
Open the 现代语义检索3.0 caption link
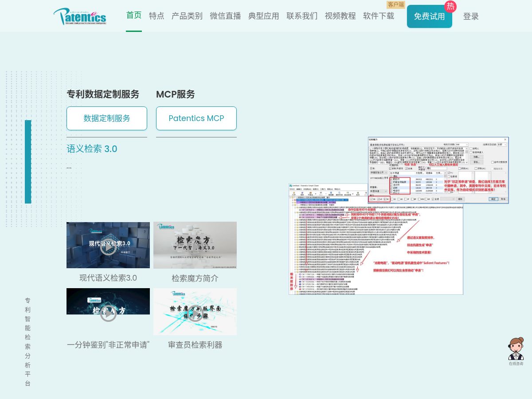click(x=108, y=278)
